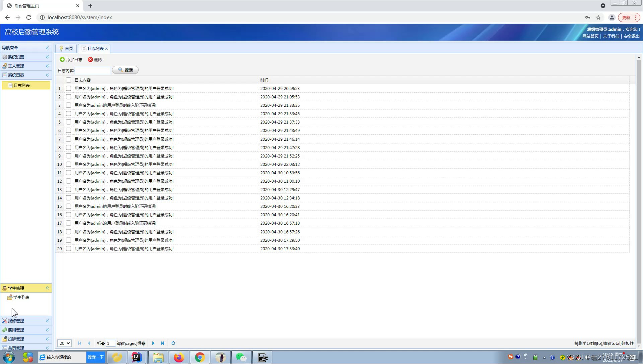
Task: Expand 工人管理 menu section
Action: tap(26, 66)
